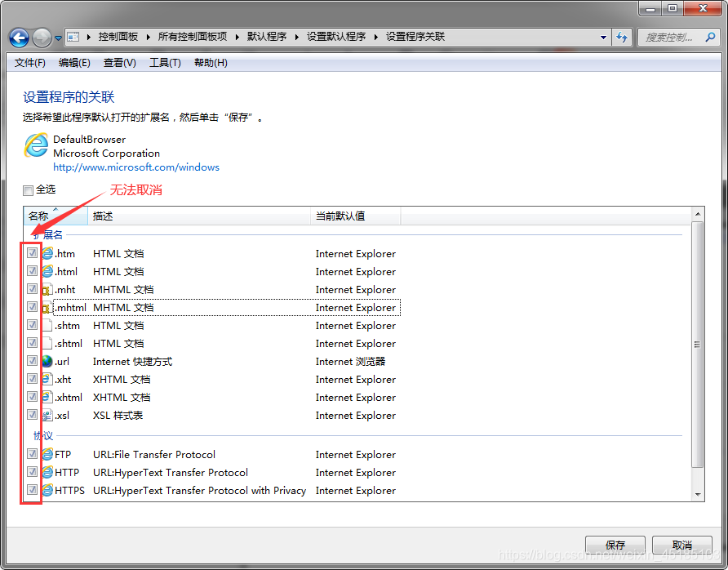This screenshot has height=570, width=728.
Task: Click the IE icon of the HTTP row
Action: coord(47,472)
